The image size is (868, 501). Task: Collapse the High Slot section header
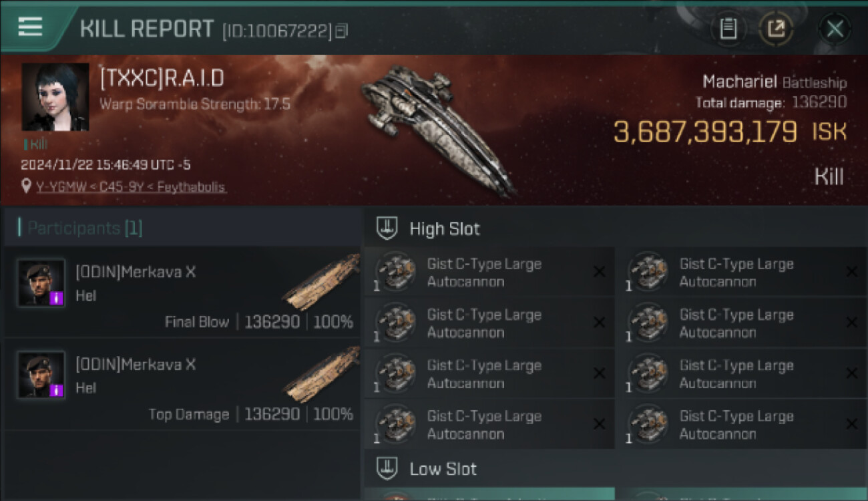pyautogui.click(x=615, y=228)
